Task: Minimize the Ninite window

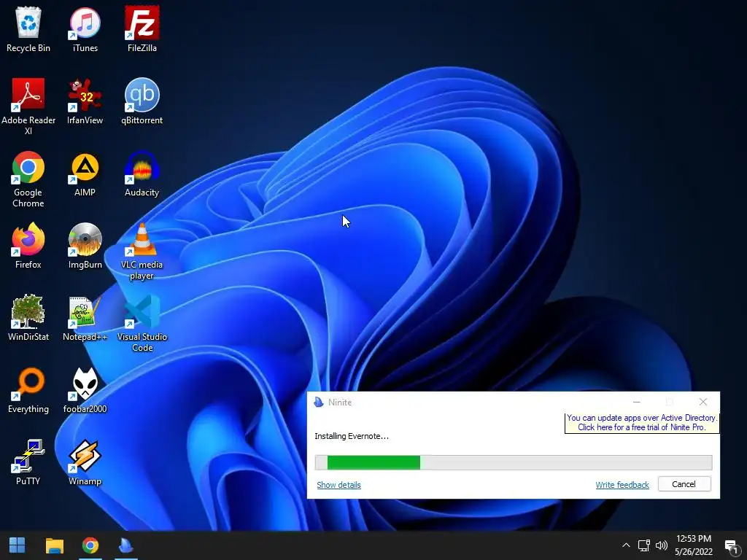Action: pos(636,402)
